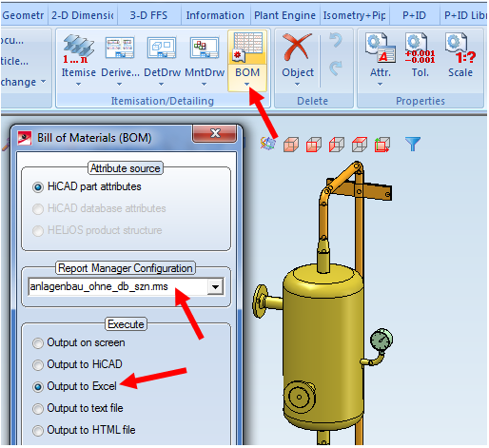Choose Output to HTML file
489x448 pixels.
(x=84, y=430)
